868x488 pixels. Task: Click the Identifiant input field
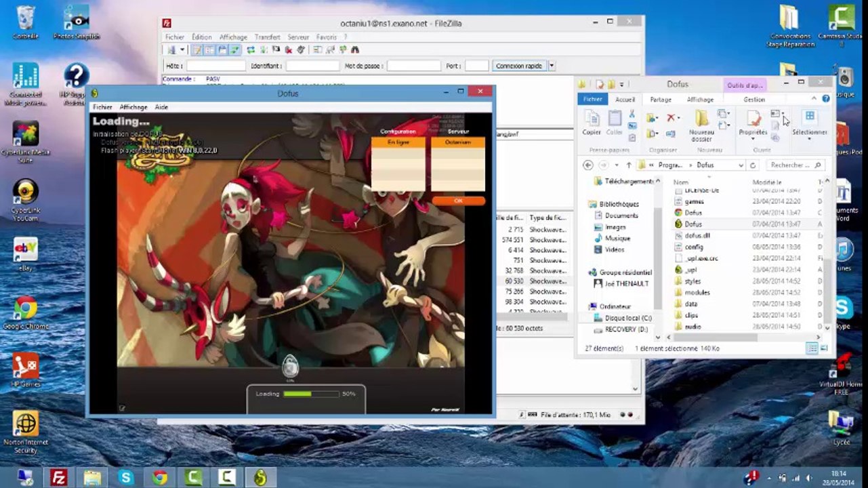pyautogui.click(x=312, y=66)
